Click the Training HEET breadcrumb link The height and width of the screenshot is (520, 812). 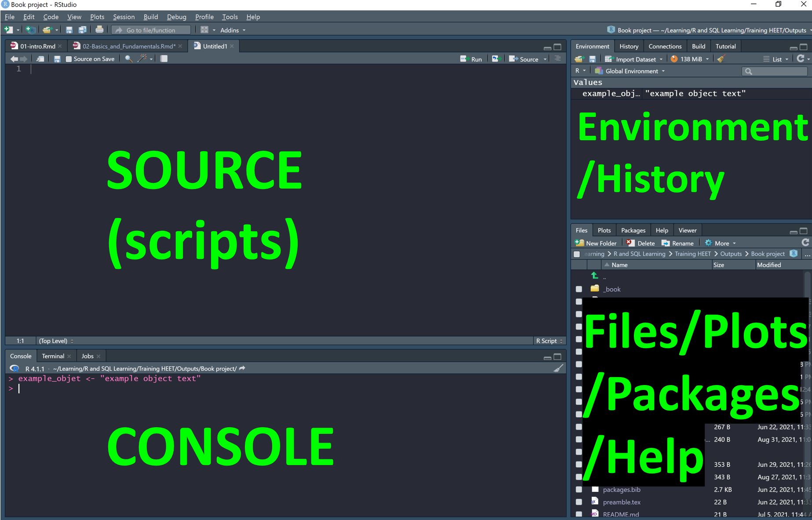click(x=692, y=254)
